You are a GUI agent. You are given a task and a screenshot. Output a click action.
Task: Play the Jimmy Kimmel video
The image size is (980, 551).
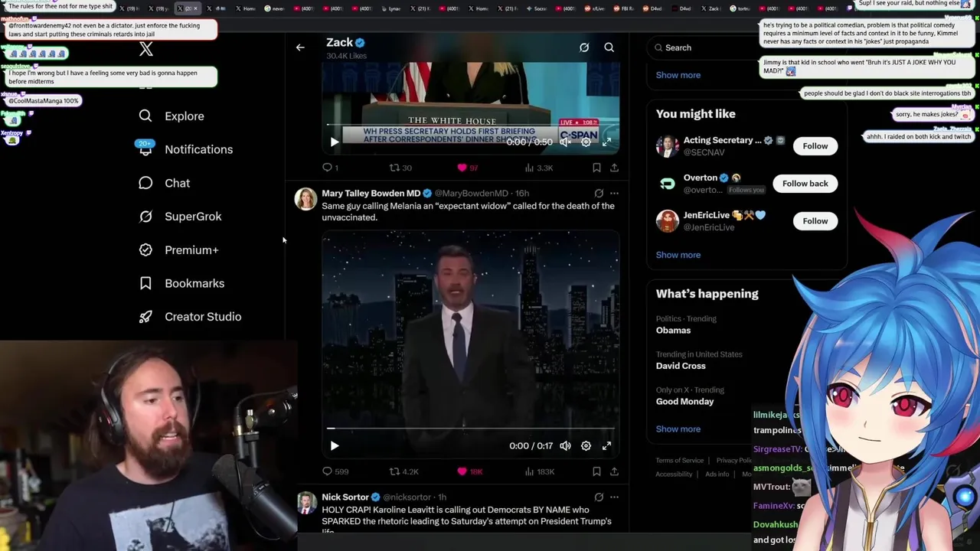coord(335,445)
